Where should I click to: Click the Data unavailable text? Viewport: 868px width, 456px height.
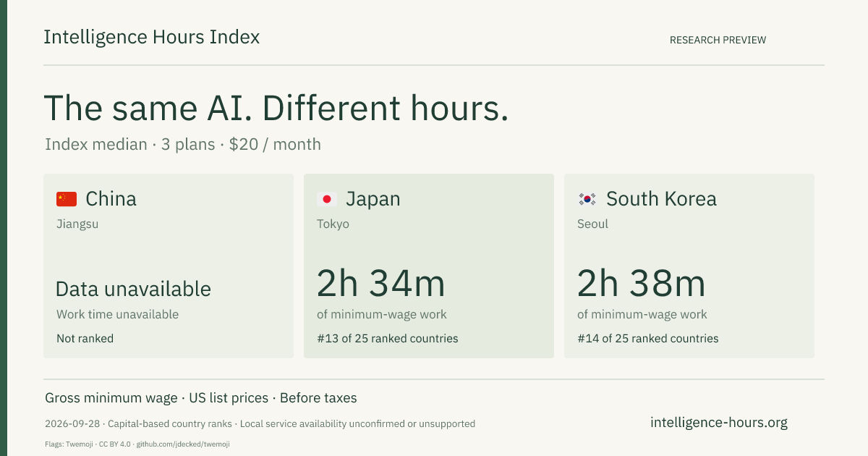click(134, 289)
